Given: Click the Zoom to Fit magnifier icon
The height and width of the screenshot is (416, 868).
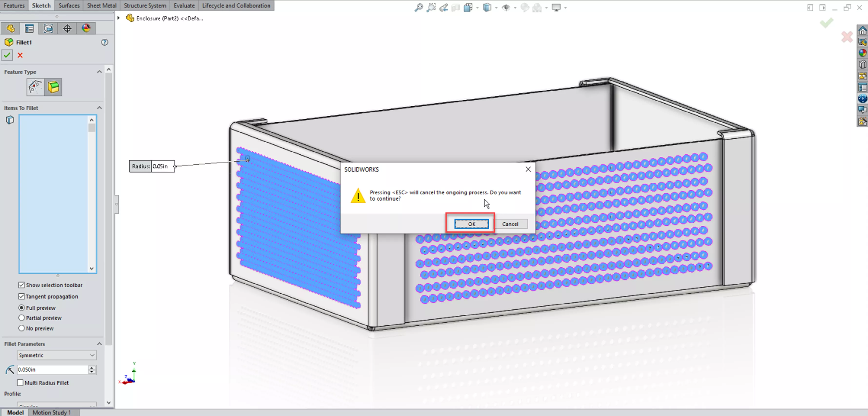Looking at the screenshot, I should (x=419, y=7).
